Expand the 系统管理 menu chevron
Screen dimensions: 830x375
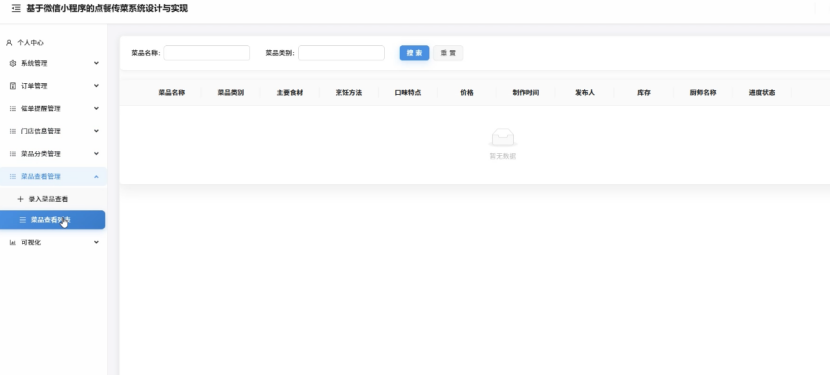pyautogui.click(x=96, y=63)
